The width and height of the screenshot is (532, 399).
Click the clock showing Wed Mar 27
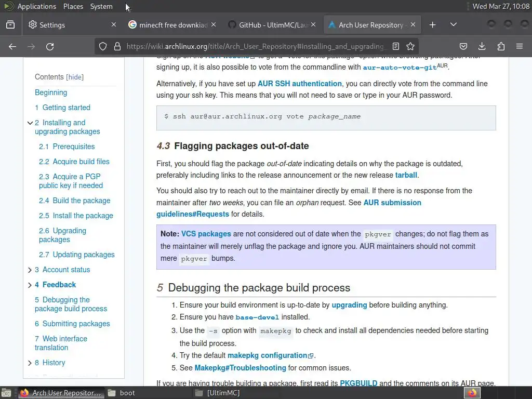[x=501, y=6]
